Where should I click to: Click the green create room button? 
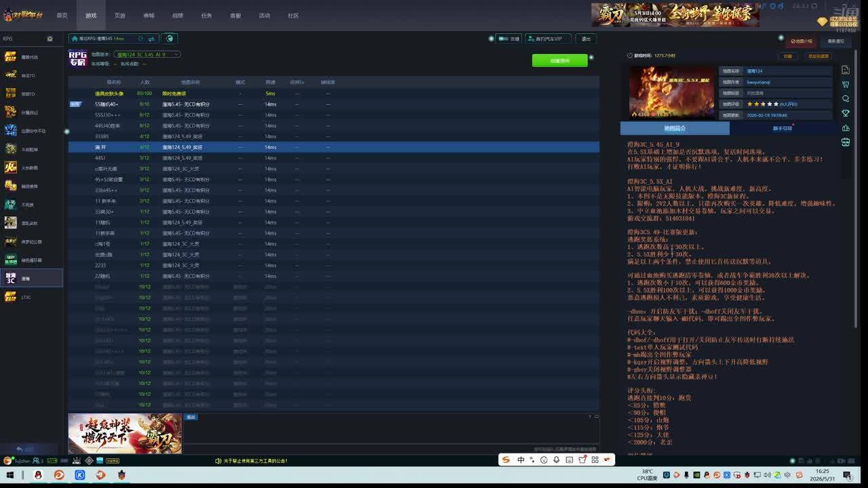coord(559,60)
